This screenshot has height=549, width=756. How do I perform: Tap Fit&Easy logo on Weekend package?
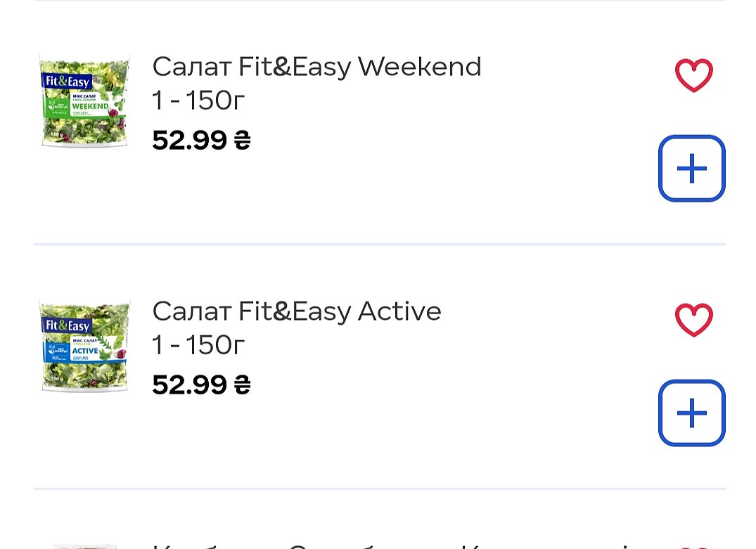point(68,82)
